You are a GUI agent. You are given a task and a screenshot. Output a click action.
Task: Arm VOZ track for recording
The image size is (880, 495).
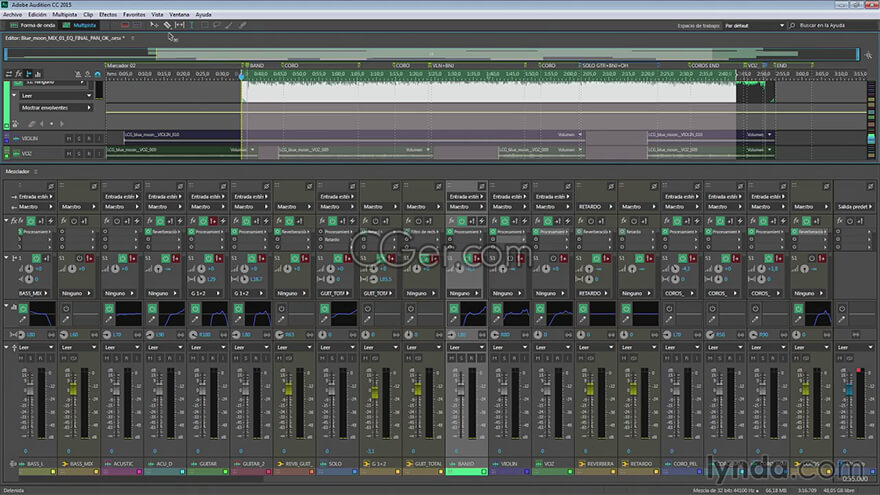(89, 154)
